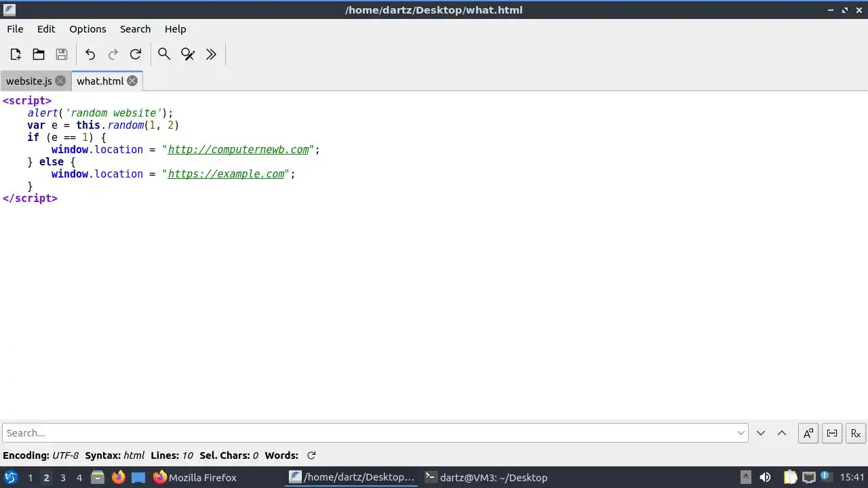Switch to virtual desktop 3
868x488 pixels.
(x=62, y=478)
